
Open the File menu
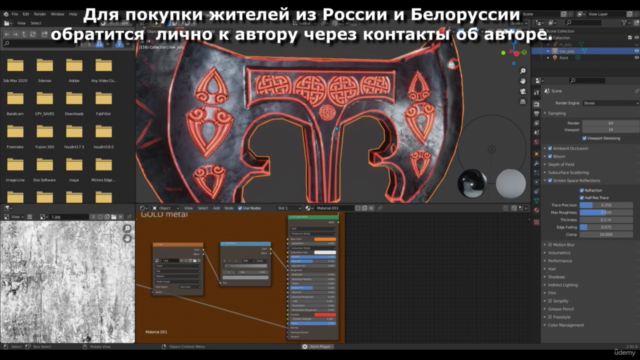pos(15,14)
